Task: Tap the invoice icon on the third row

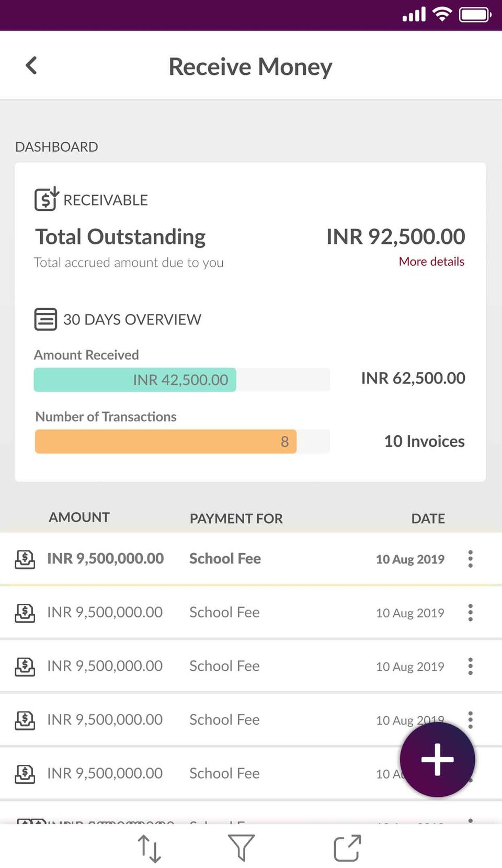Action: coord(25,667)
